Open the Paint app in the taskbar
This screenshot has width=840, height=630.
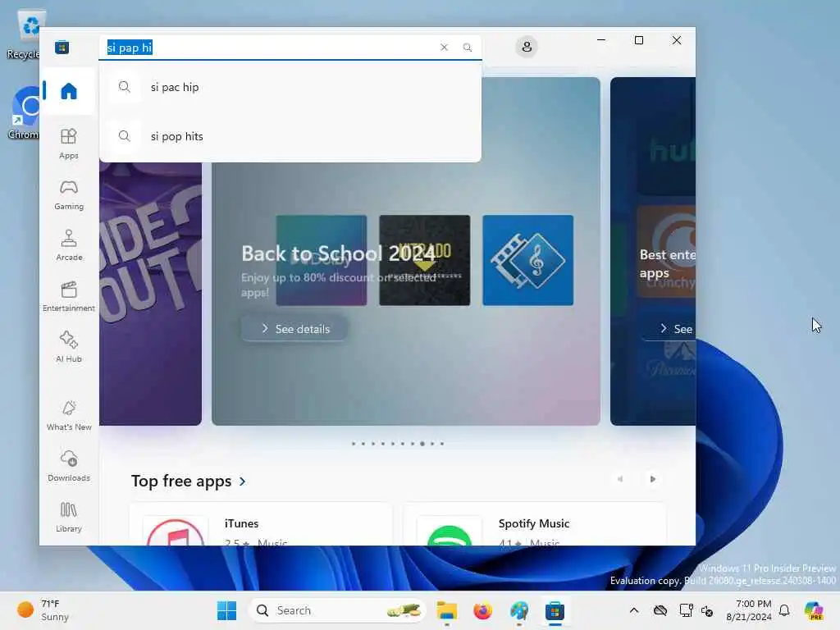[519, 610]
